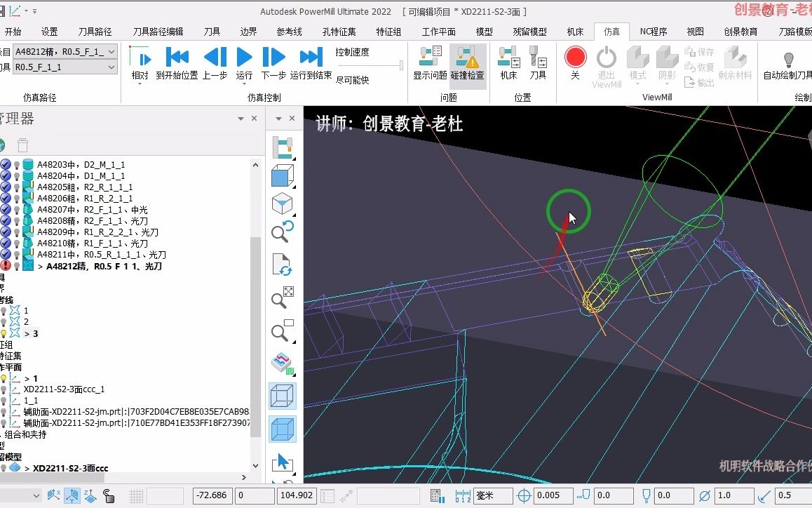
Task: Click the 恢复 button in ViewMill group
Action: click(x=699, y=67)
